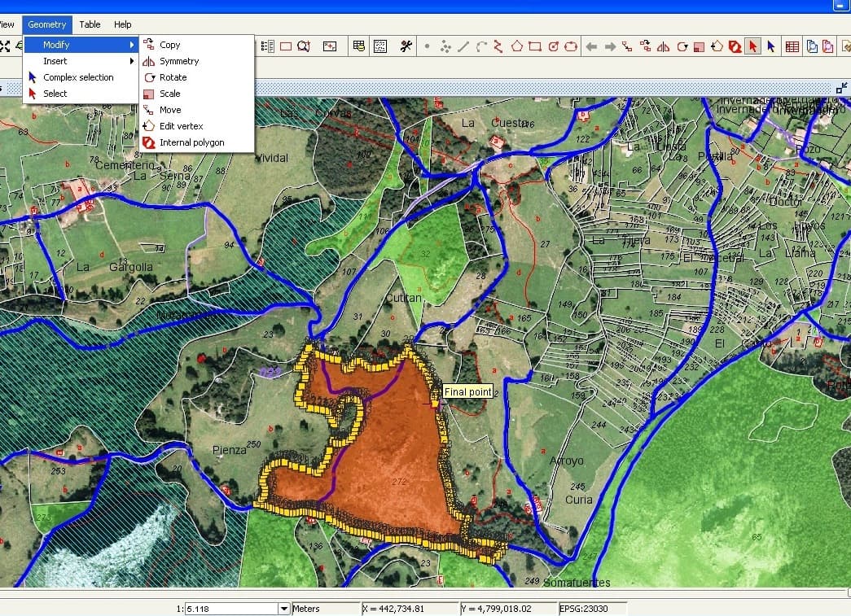Open the map scale dropdown arrow
This screenshot has height=616, width=851.
284,609
